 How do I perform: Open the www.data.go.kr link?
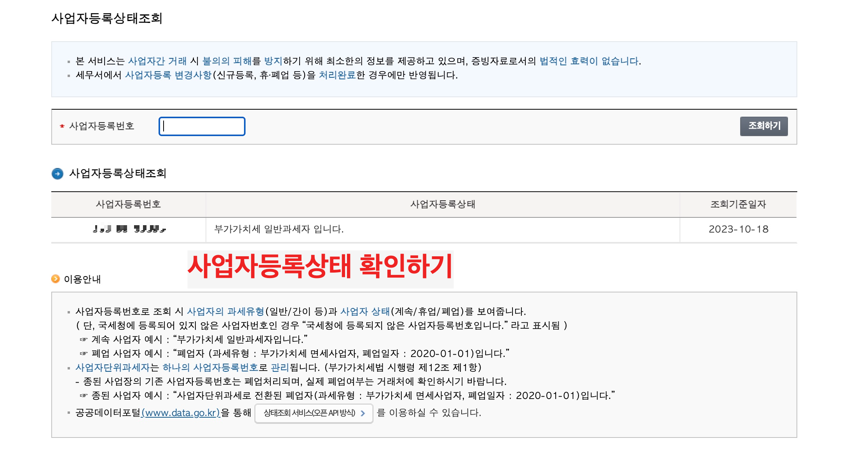pos(181,413)
